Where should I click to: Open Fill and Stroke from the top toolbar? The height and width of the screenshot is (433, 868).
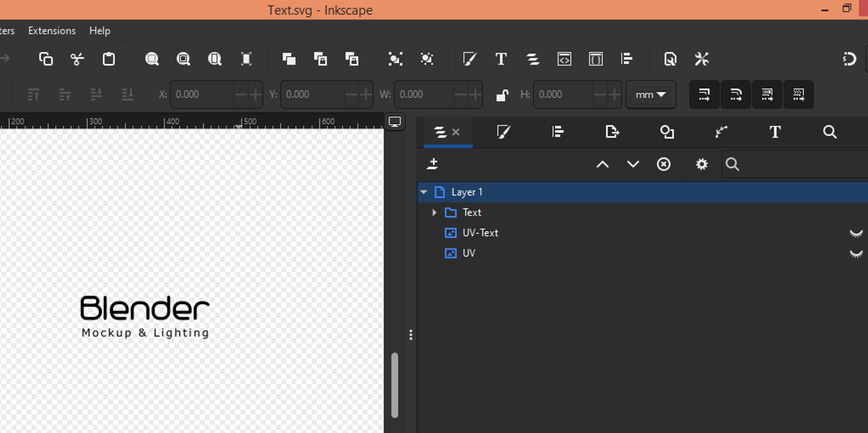[470, 59]
